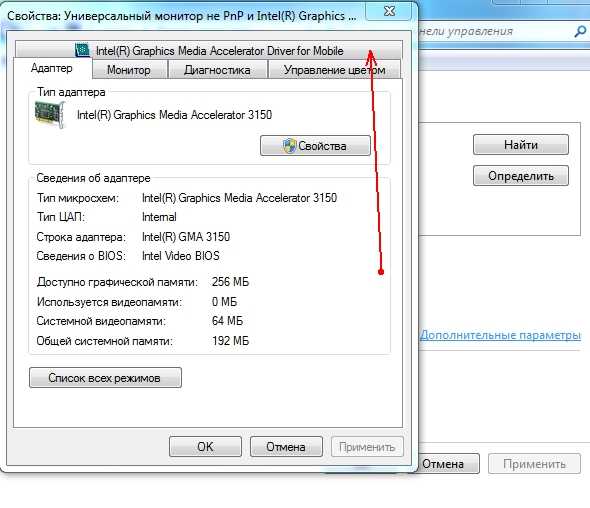Select system video memory value 64 МБ
The image size is (590, 508).
pyautogui.click(x=227, y=321)
